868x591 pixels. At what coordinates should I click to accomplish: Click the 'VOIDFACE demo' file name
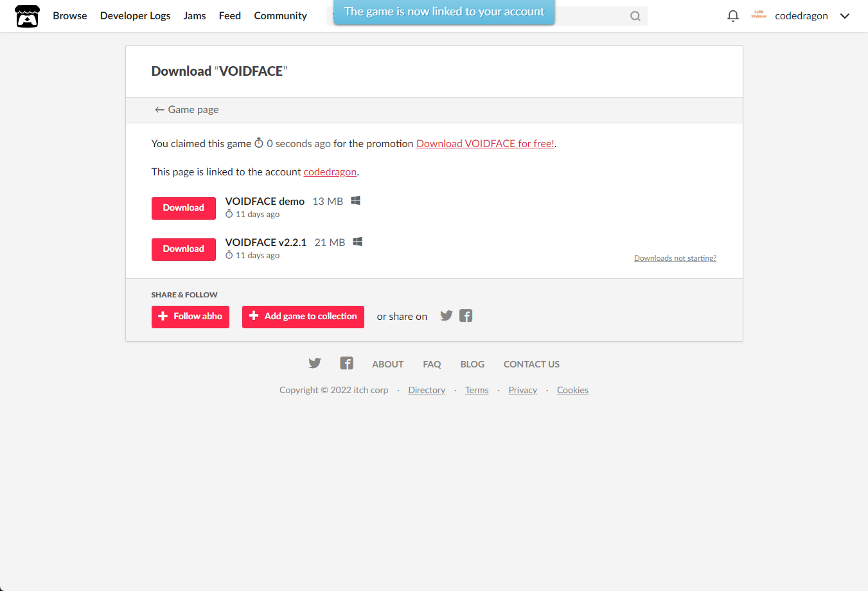click(x=265, y=202)
